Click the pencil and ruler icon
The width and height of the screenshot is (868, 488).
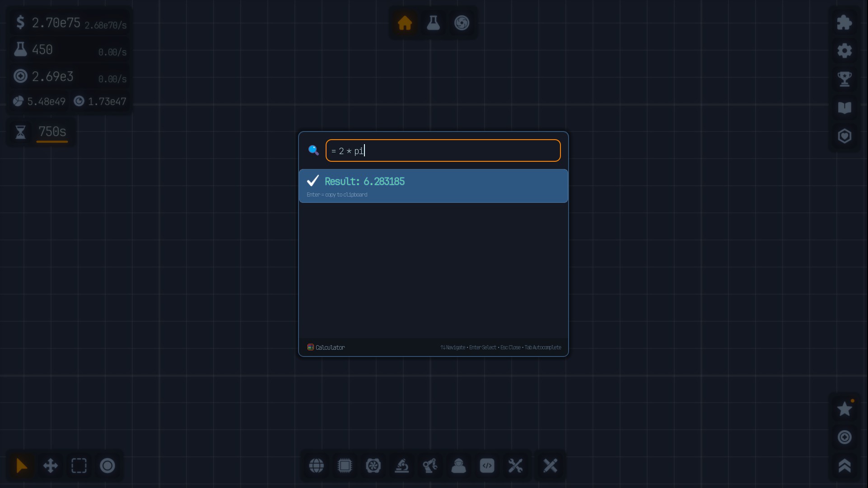click(550, 466)
